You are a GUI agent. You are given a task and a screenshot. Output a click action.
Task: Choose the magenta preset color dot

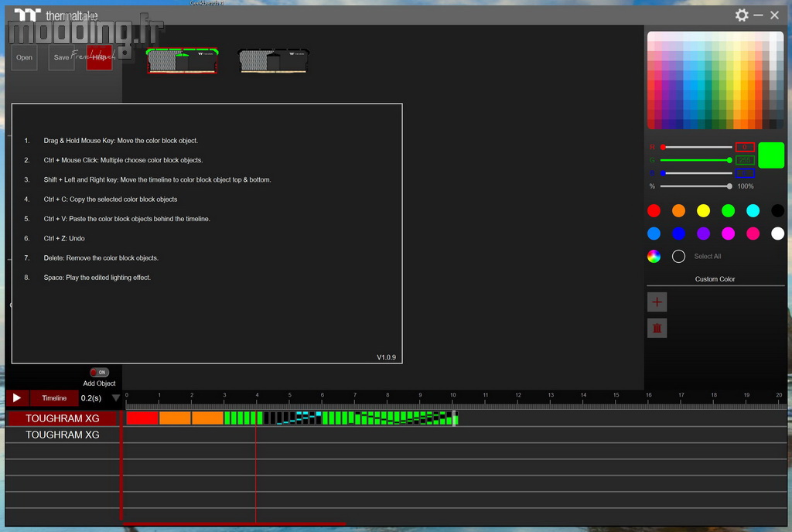click(x=728, y=234)
